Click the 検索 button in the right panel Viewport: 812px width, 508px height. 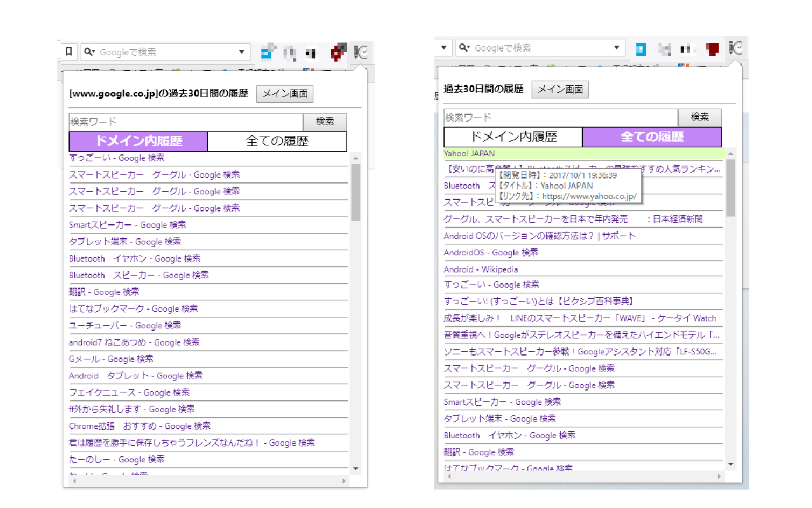click(x=700, y=117)
